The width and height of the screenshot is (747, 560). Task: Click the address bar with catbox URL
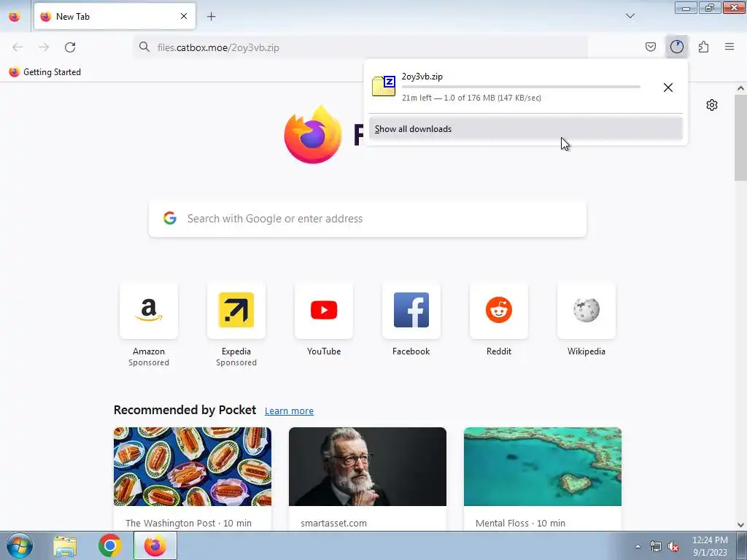click(360, 47)
